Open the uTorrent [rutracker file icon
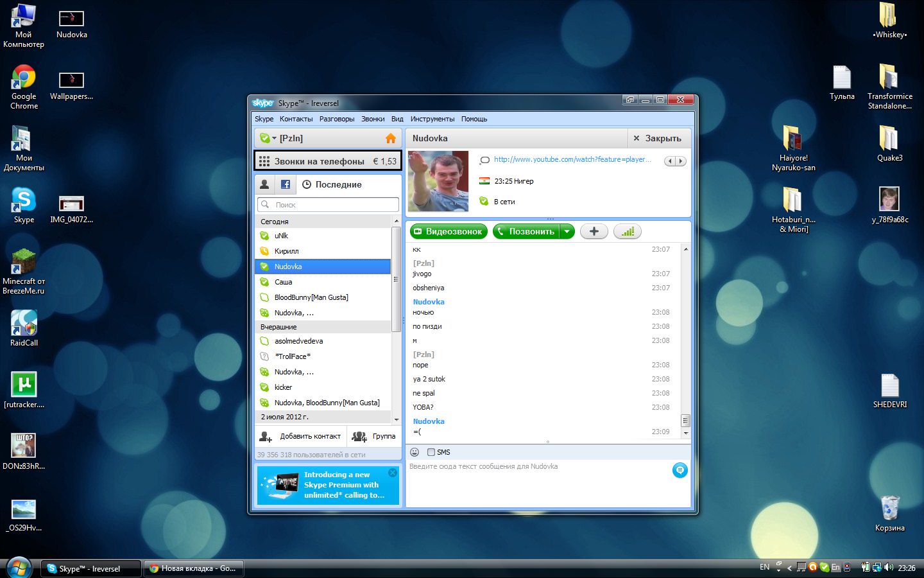This screenshot has width=924, height=578. pos(24,390)
